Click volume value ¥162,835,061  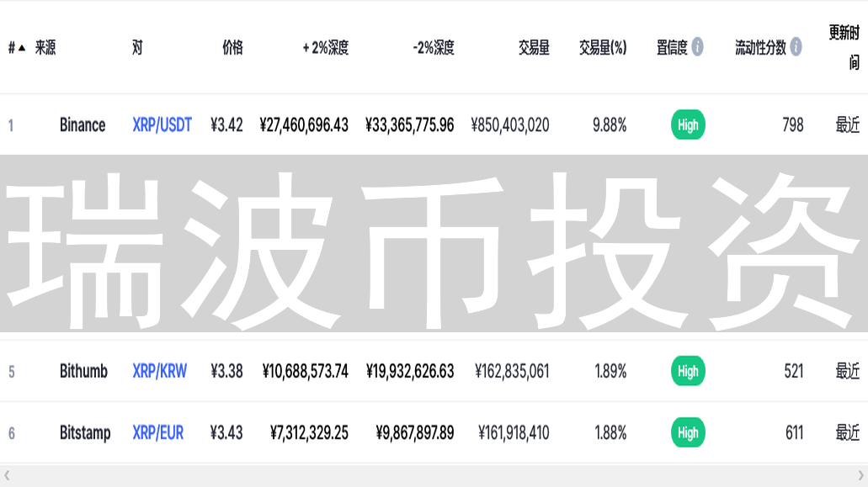click(x=512, y=371)
